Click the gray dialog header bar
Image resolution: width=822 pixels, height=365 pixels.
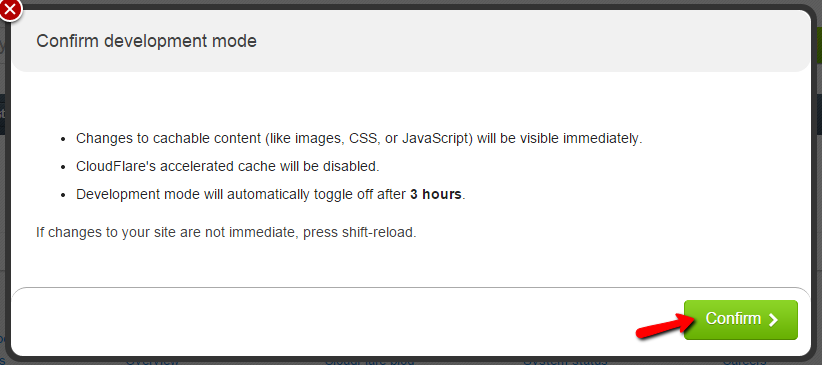pyautogui.click(x=411, y=41)
